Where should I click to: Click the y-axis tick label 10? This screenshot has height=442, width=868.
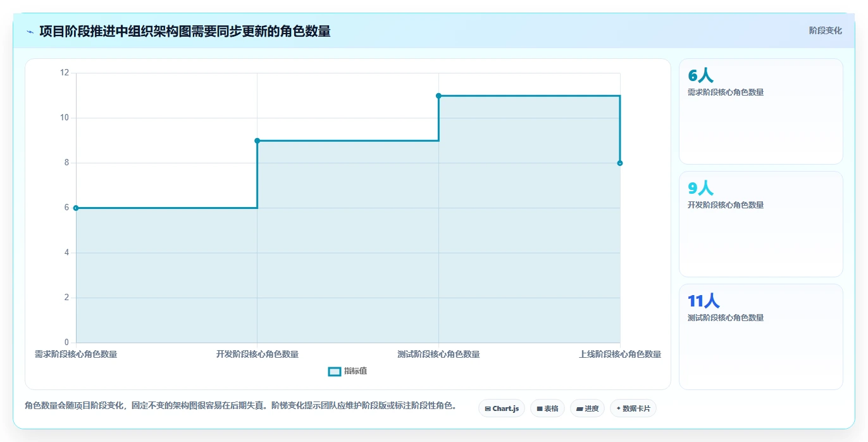[x=64, y=118]
